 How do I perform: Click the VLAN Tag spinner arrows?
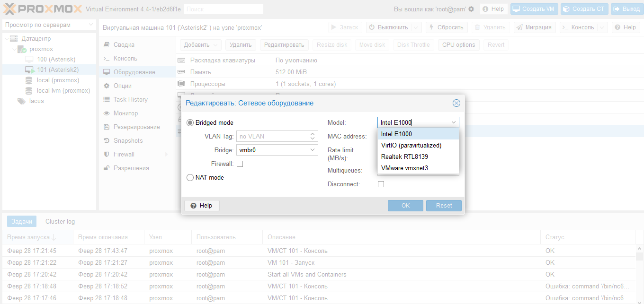click(313, 136)
